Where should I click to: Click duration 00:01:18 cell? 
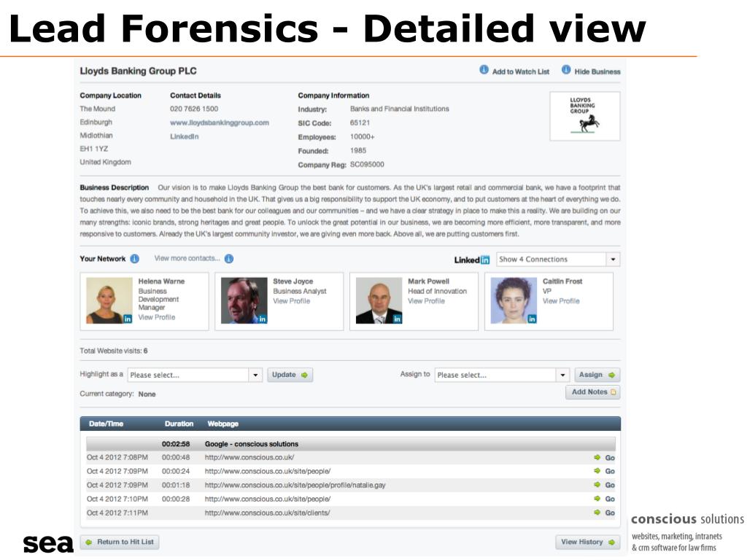(x=176, y=485)
